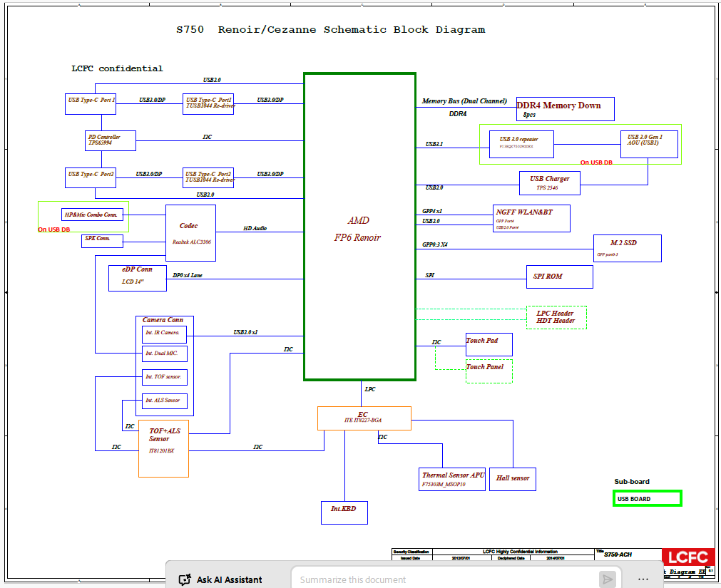Click the send arrow in the AI prompt box
This screenshot has height=588, width=721.
(x=607, y=579)
